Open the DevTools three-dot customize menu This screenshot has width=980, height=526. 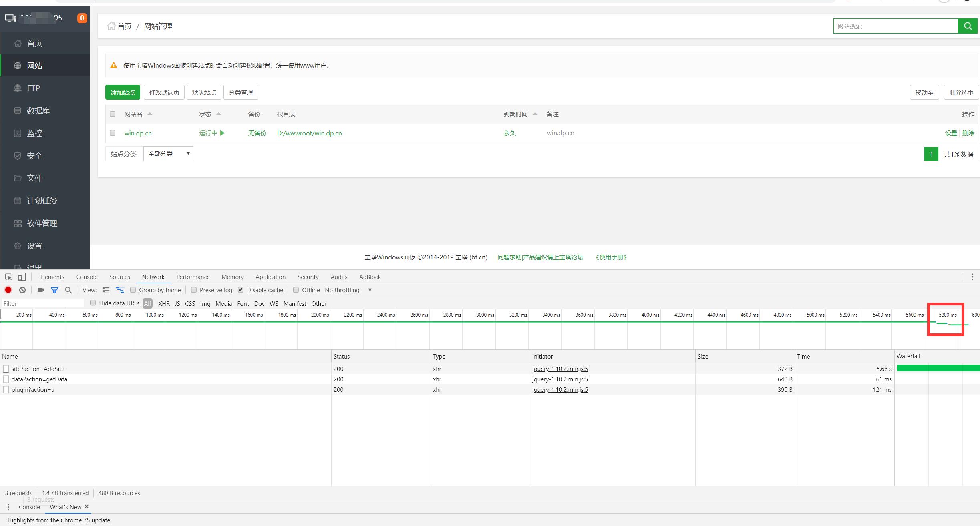click(x=972, y=277)
